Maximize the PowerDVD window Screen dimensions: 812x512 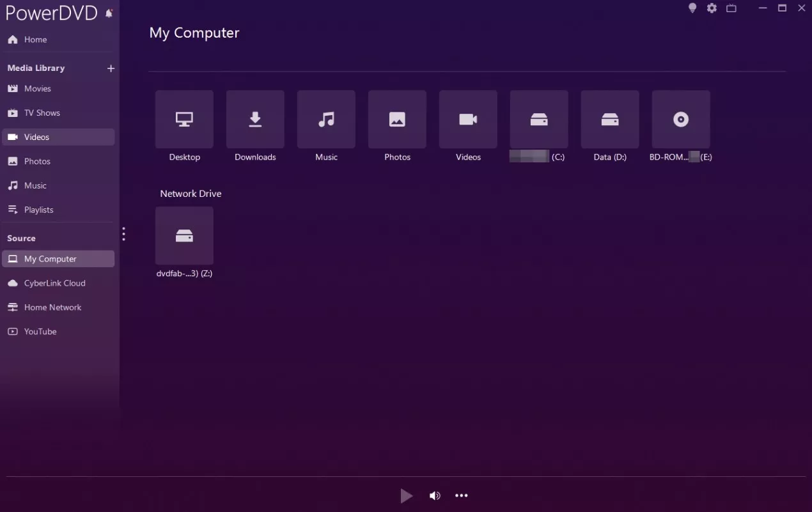tap(782, 8)
